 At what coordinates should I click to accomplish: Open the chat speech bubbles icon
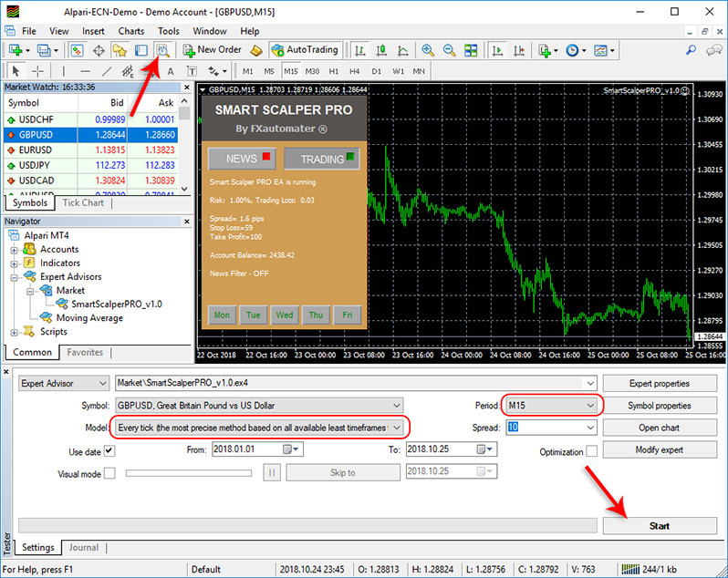click(714, 49)
